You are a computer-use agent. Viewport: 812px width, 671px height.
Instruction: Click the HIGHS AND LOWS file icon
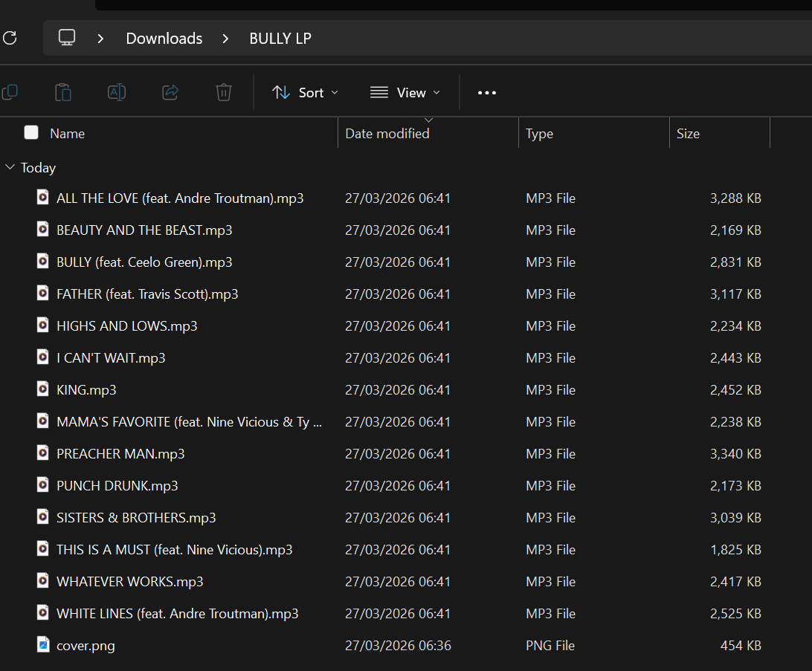[x=43, y=325]
